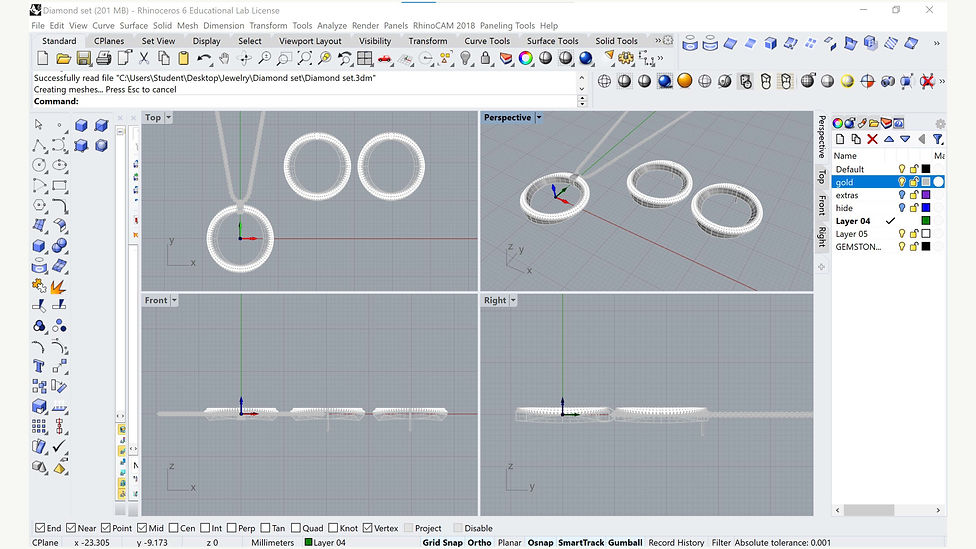Open the Right viewport dropdown arrow
The width and height of the screenshot is (976, 549).
tap(513, 300)
